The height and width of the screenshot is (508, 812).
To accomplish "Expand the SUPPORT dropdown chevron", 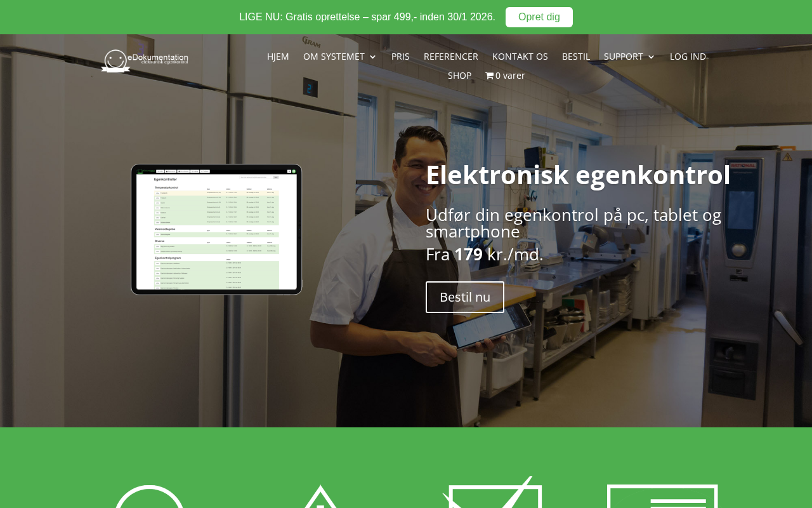I will coord(651,57).
